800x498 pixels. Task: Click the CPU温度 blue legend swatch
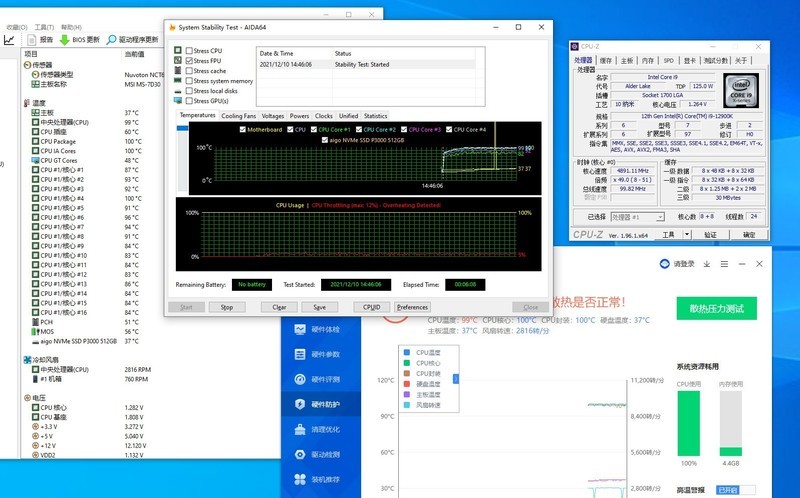[407, 353]
